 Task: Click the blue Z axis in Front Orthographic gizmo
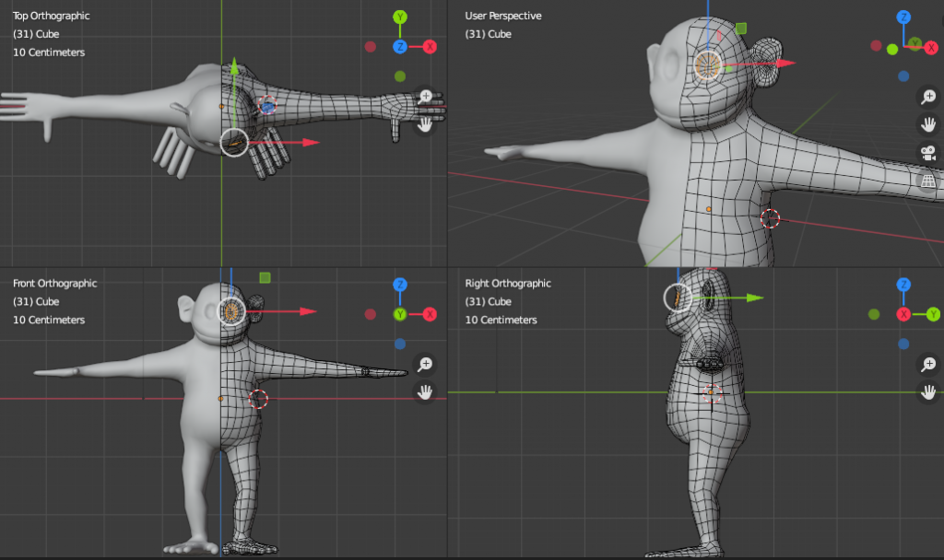[x=400, y=285]
